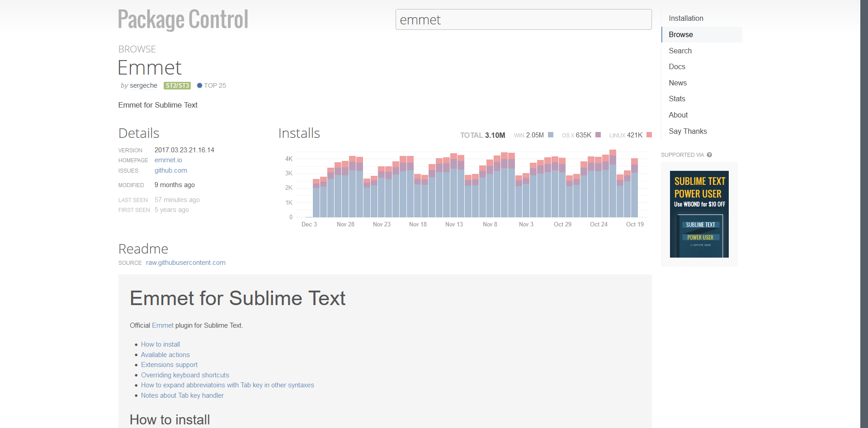View the Stats page
Viewport: 868px width, 428px height.
(677, 99)
